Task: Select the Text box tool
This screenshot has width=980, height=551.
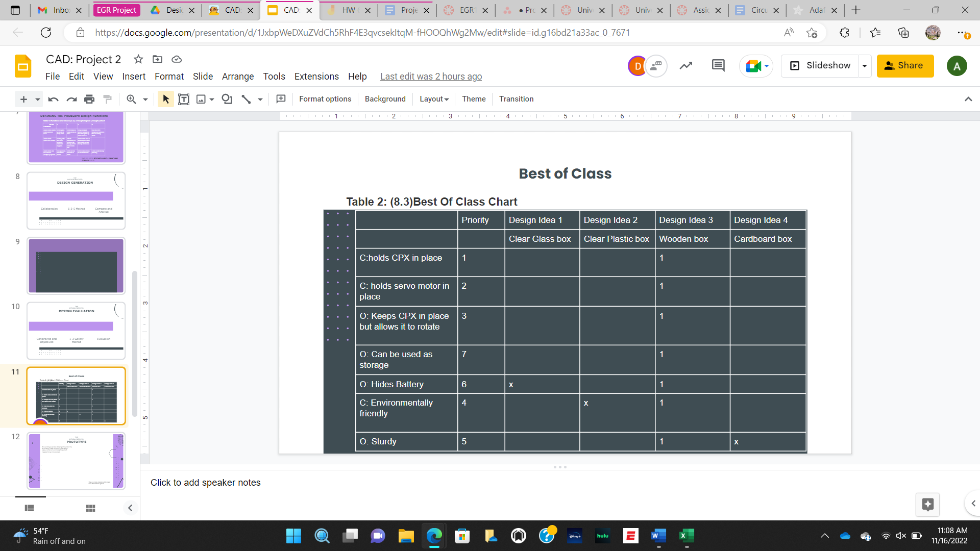Action: pos(184,99)
